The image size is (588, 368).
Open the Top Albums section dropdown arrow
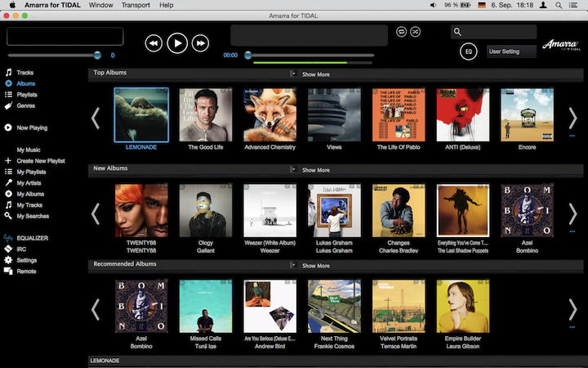293,74
